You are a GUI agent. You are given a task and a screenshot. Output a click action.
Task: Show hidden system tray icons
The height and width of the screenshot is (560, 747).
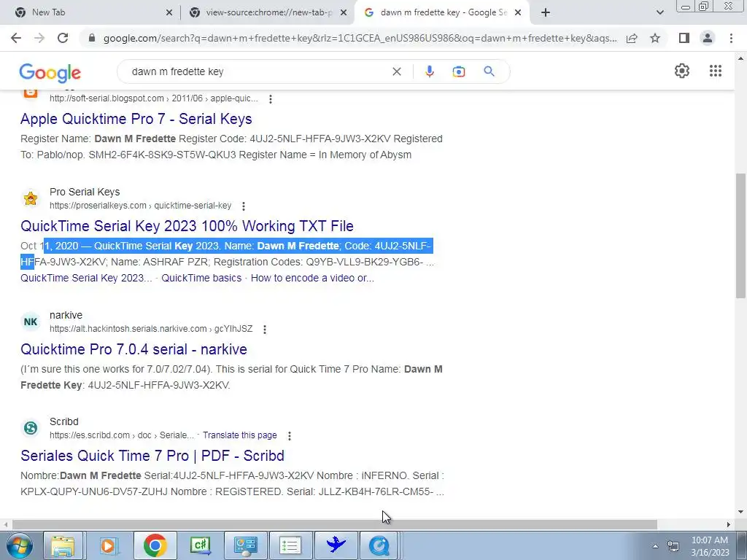coord(656,546)
